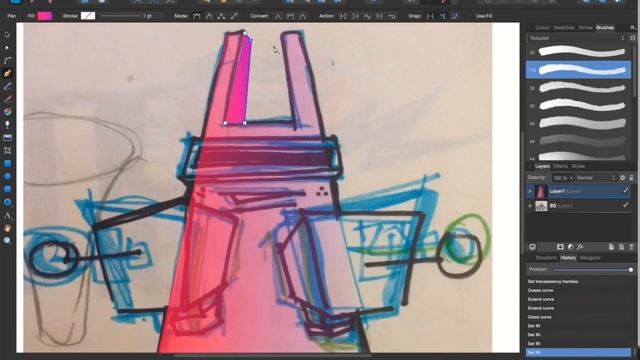
Task: Choose Pen mode in Mode group
Action: tap(197, 16)
